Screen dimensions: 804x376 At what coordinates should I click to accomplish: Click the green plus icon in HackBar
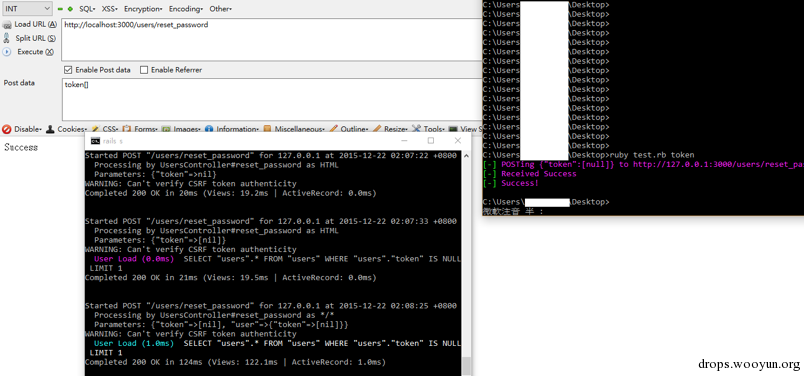[x=70, y=9]
